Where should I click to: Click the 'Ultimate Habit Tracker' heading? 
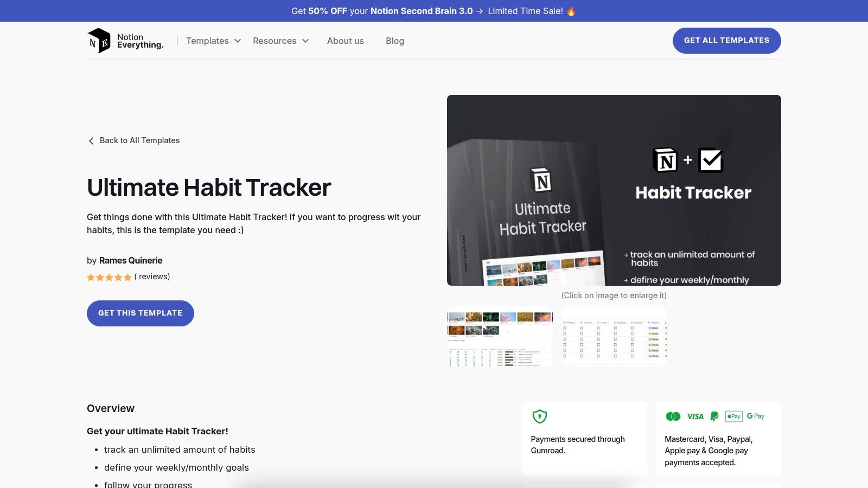point(209,188)
